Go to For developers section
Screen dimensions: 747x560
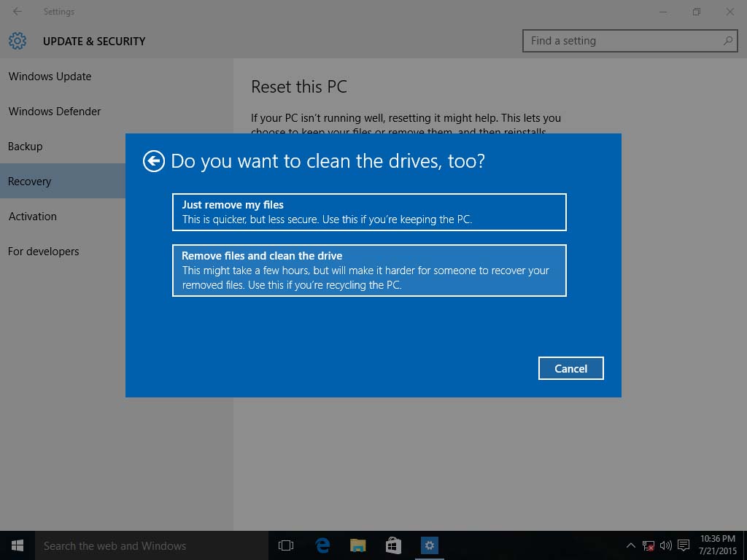[43, 252]
